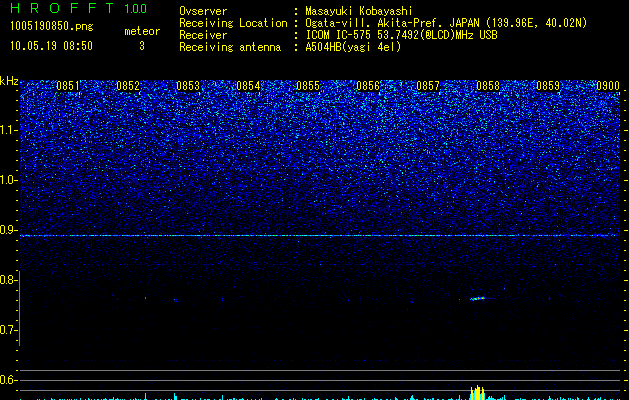Click the 0854 time marker
Viewport: 629px width, 400px height.
tap(248, 86)
